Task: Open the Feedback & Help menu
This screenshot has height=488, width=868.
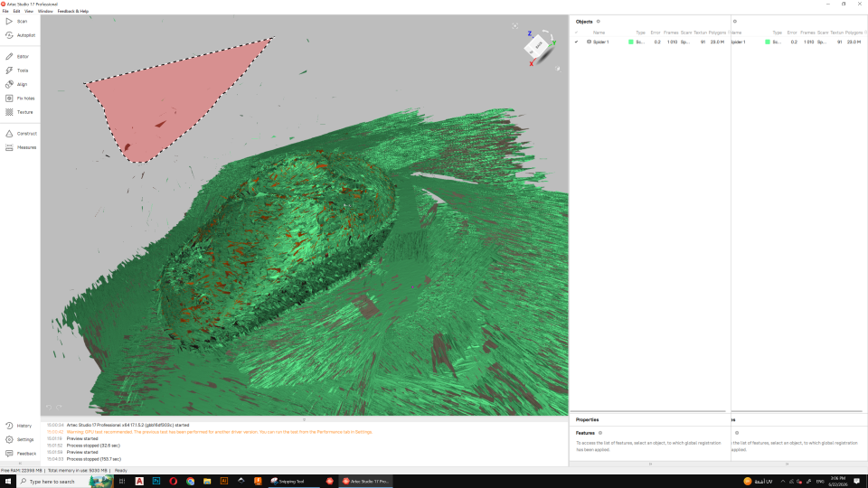Action: point(72,11)
